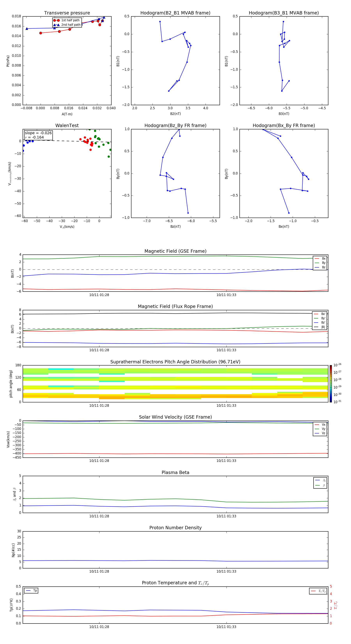The width and height of the screenshot is (351, 644).
Task: Click '10/11 01:33' tick under Flux Rope Frame plot
Action: pyautogui.click(x=226, y=350)
